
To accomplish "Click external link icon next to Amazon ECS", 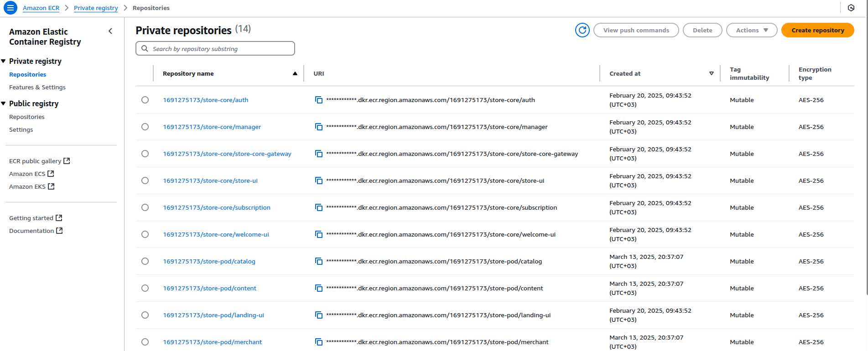I will click(x=51, y=174).
